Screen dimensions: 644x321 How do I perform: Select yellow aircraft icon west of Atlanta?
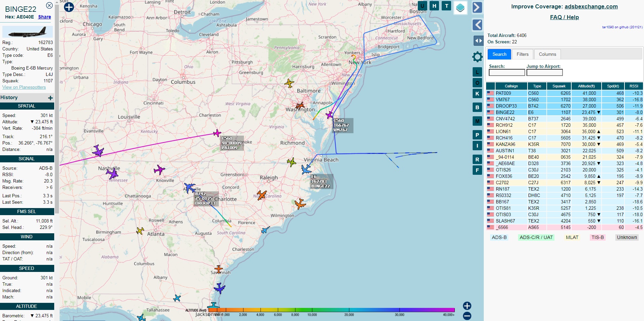point(140,231)
